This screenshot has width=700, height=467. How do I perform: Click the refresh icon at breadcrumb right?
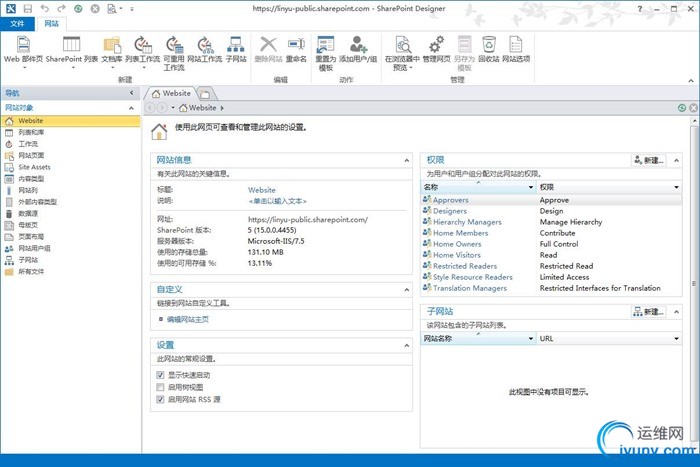point(682,108)
